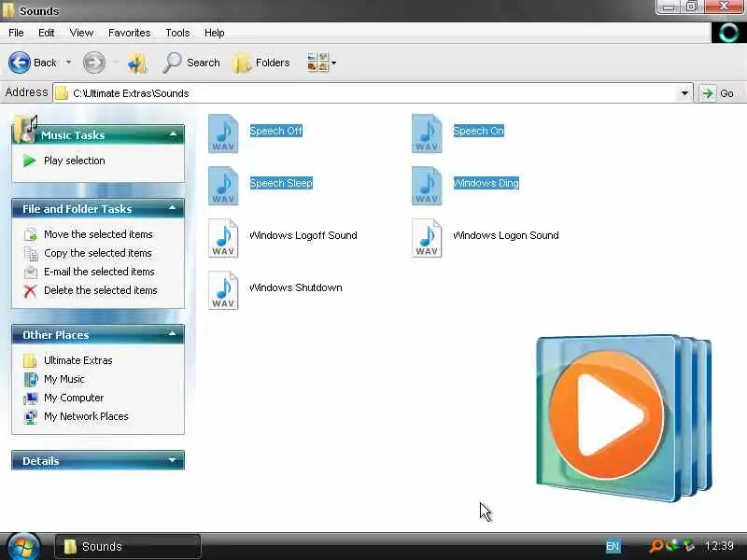This screenshot has height=560, width=747.
Task: Open the Address bar dropdown arrow
Action: coord(684,93)
